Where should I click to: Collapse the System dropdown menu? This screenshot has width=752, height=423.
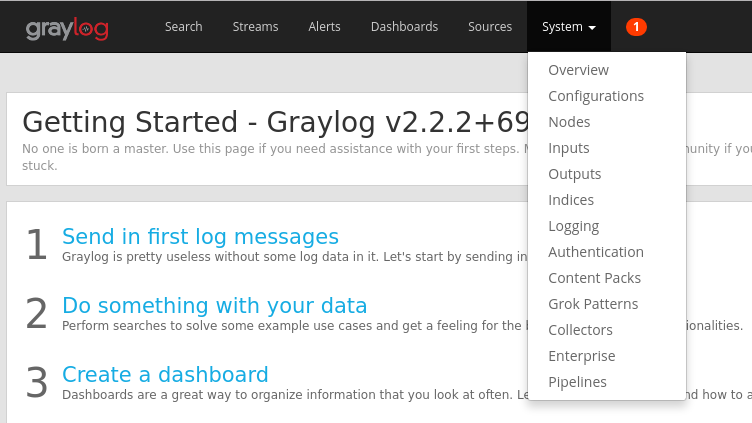(x=568, y=27)
